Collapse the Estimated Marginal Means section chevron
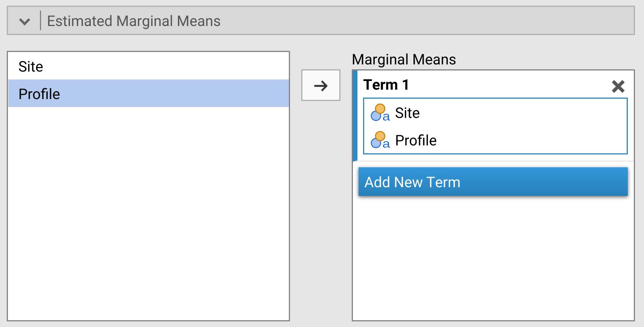Screen dimensions: 644x327 [x=24, y=21]
